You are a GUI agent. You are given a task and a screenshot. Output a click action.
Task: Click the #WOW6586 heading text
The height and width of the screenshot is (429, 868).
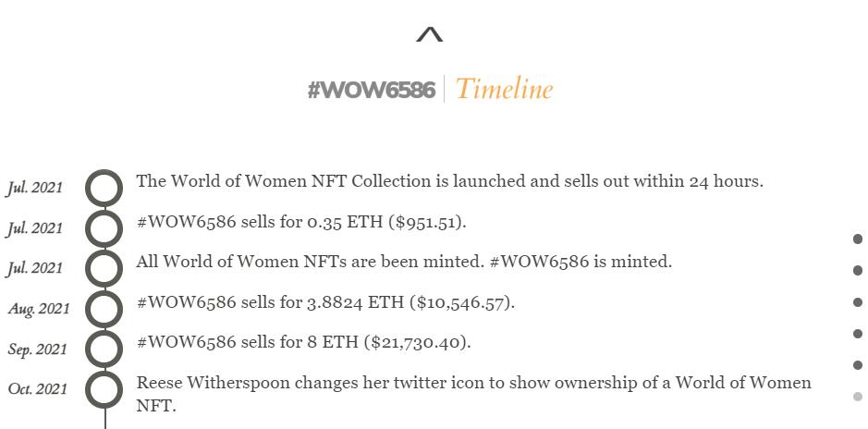pyautogui.click(x=372, y=90)
